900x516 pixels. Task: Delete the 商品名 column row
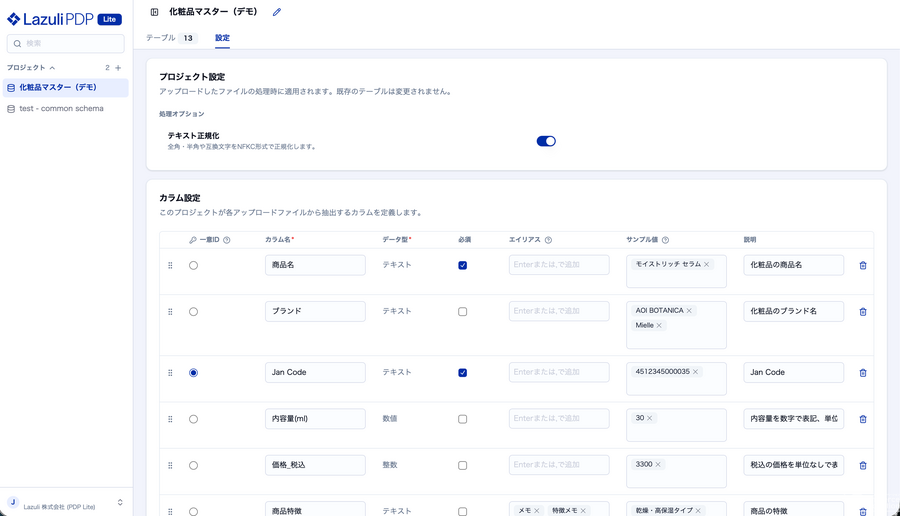[863, 265]
